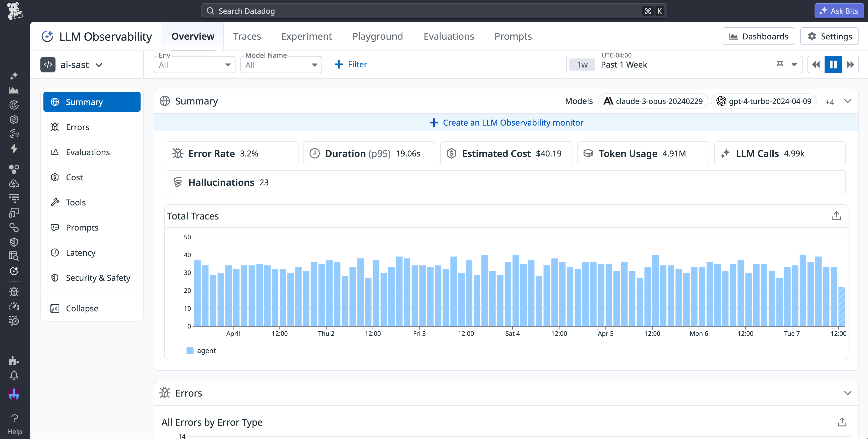This screenshot has height=439, width=868.
Task: Select the bug icon in the left rail
Action: [14, 291]
